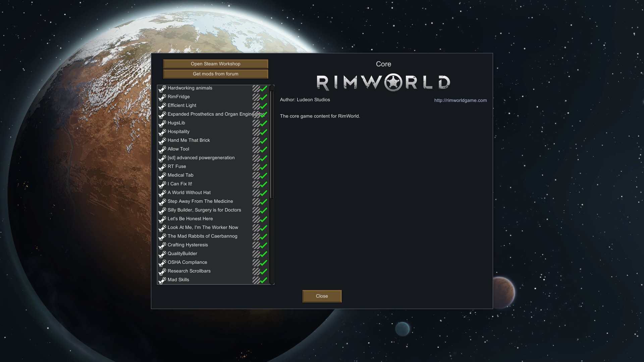Screen dimensions: 644x362
Task: Toggle the Crafting Hysteresis green checkmark
Action: 264,245
